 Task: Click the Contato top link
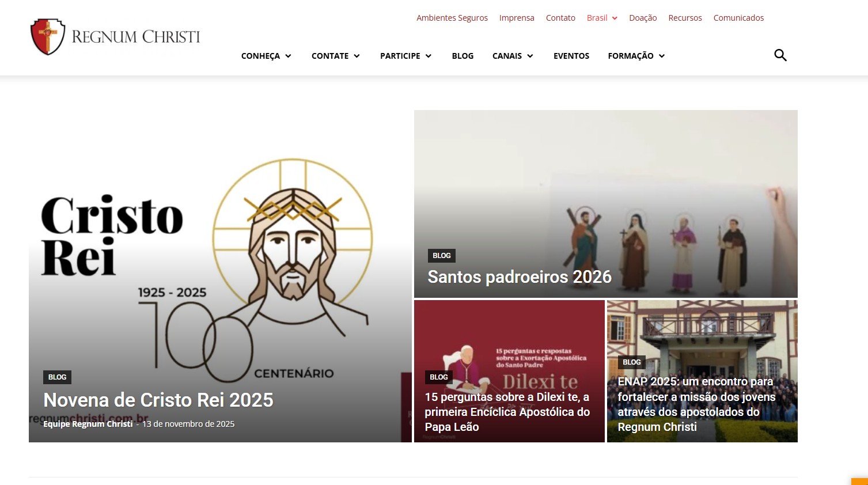tap(560, 18)
